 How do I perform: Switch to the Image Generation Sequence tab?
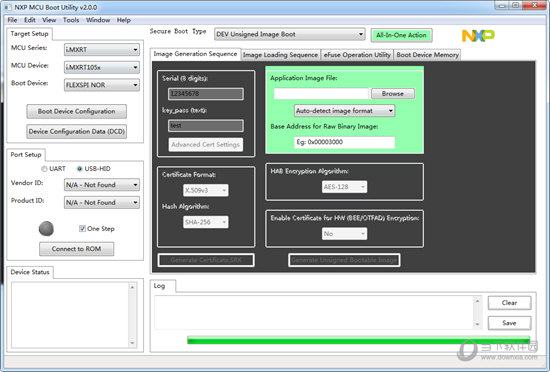pyautogui.click(x=195, y=54)
